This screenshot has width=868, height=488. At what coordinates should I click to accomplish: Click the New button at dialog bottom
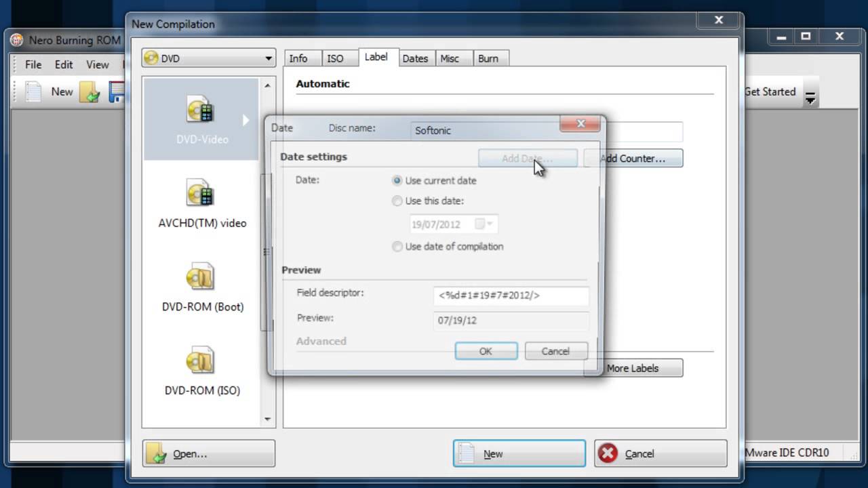click(519, 453)
